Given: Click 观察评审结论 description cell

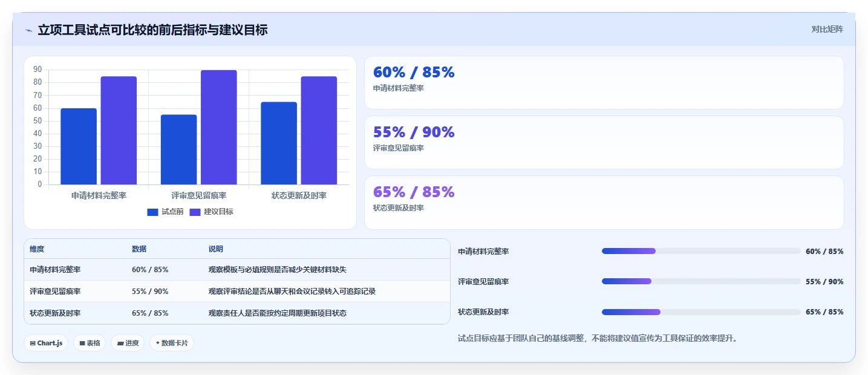Looking at the screenshot, I should (x=292, y=292).
